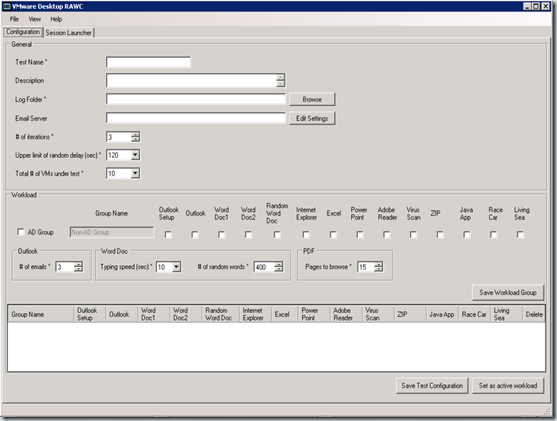
Task: Enable the Outlook workload checkbox
Action: [195, 235]
